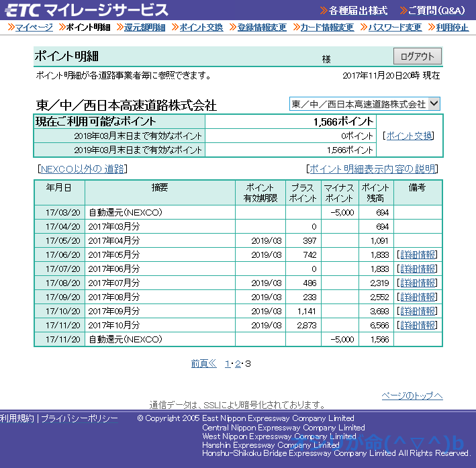Open 詳細情報 for the 17/07/20 row
476x468 pixels.
click(418, 269)
